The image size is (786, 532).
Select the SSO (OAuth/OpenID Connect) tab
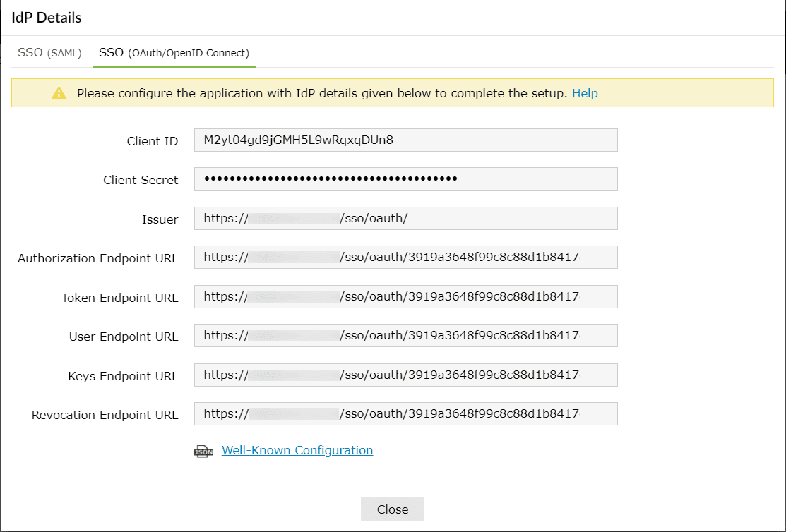click(x=174, y=52)
